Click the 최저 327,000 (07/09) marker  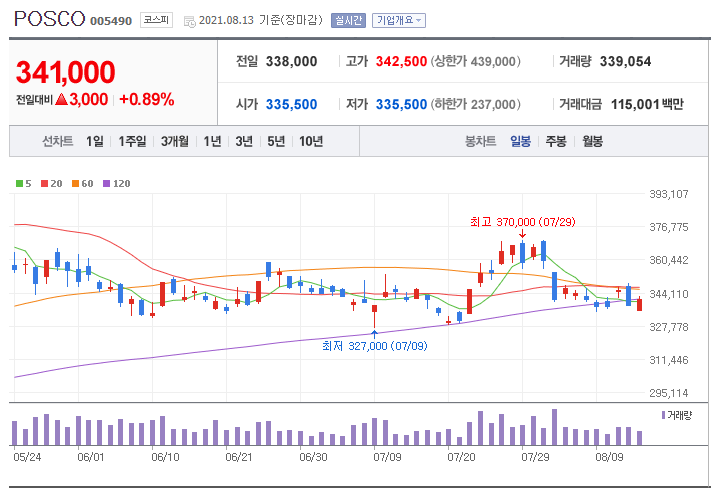(x=375, y=346)
